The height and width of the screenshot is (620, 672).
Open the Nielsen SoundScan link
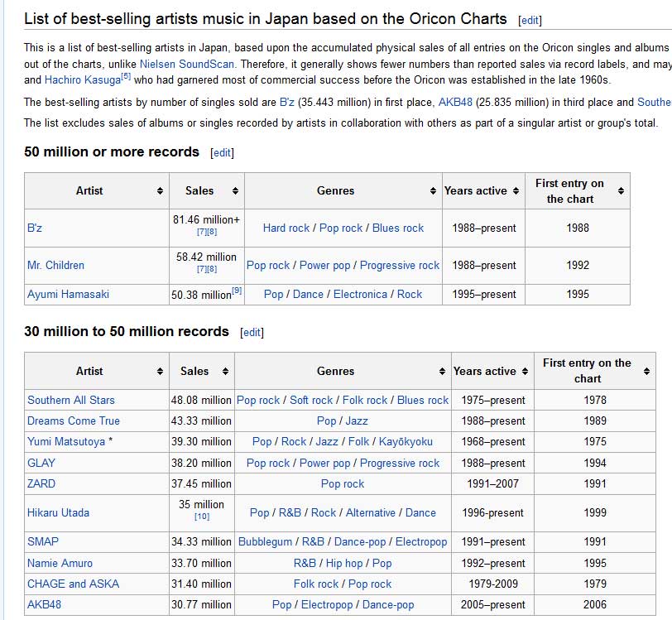click(x=187, y=64)
